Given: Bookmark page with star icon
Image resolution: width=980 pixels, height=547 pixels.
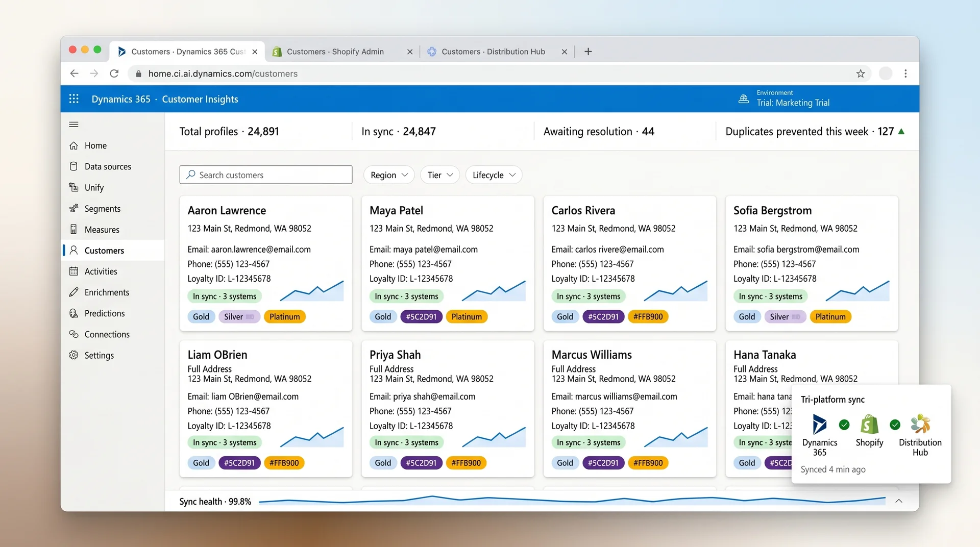Looking at the screenshot, I should [x=861, y=73].
